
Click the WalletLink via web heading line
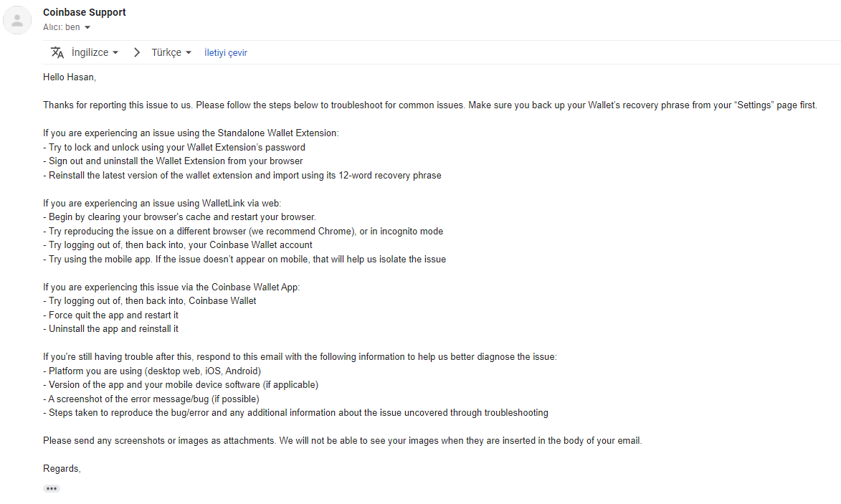click(162, 203)
